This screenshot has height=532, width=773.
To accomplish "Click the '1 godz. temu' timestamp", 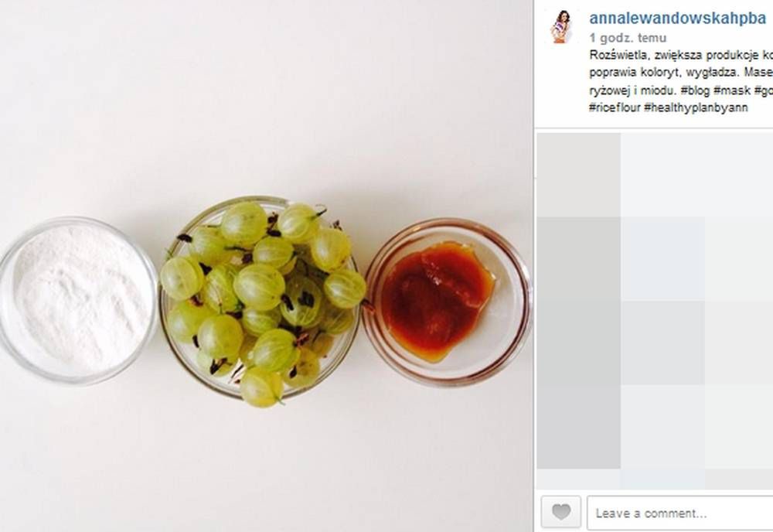I will point(628,38).
